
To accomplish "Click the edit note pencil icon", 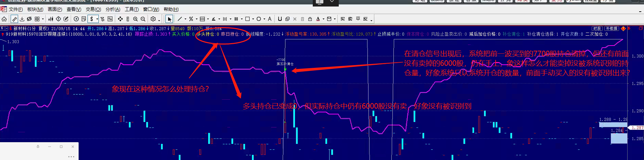I will [66, 19].
